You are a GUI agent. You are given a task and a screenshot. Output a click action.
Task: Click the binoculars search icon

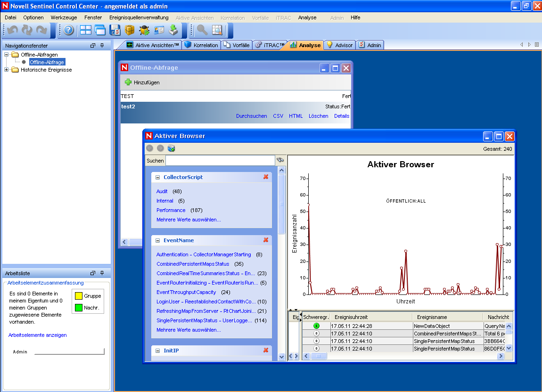(x=280, y=160)
